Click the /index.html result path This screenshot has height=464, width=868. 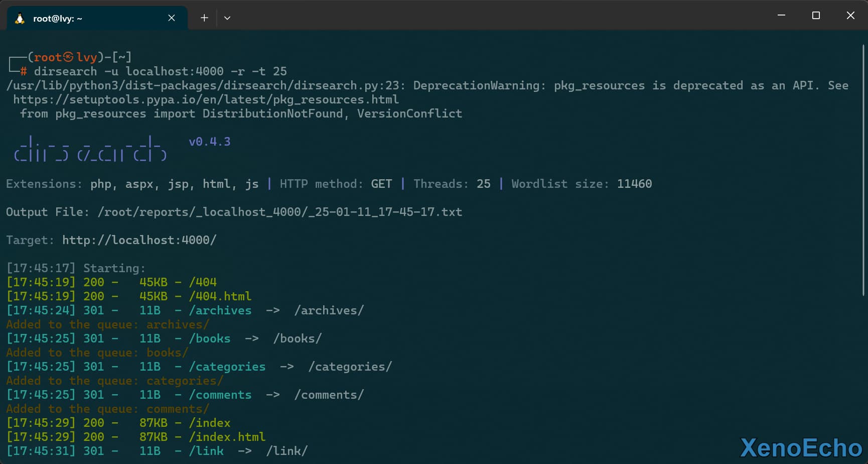click(x=227, y=437)
